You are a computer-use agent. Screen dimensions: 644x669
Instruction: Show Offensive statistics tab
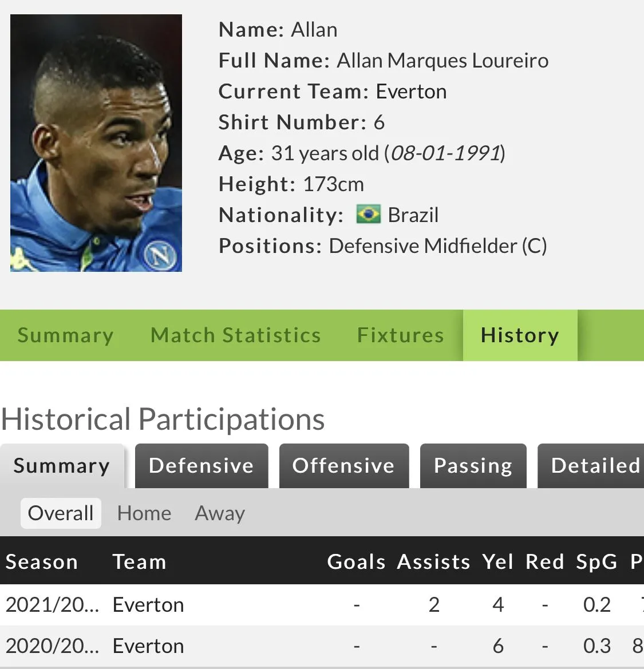[343, 466]
